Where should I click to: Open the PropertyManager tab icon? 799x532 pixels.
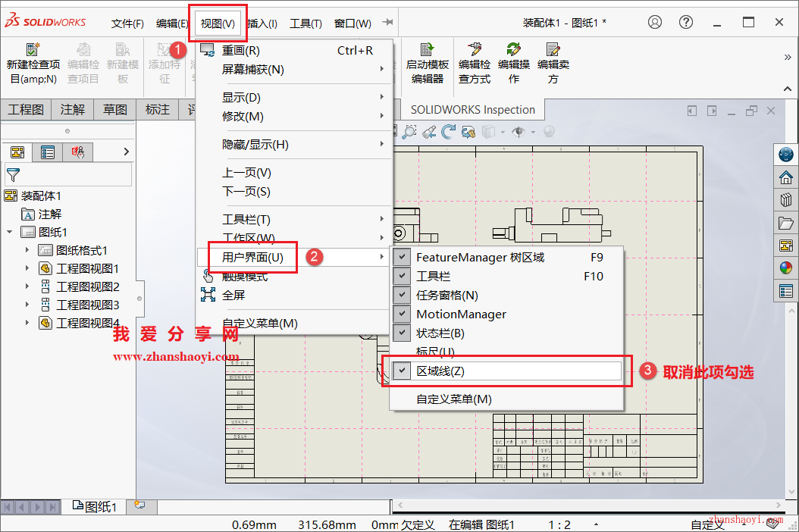(x=48, y=152)
